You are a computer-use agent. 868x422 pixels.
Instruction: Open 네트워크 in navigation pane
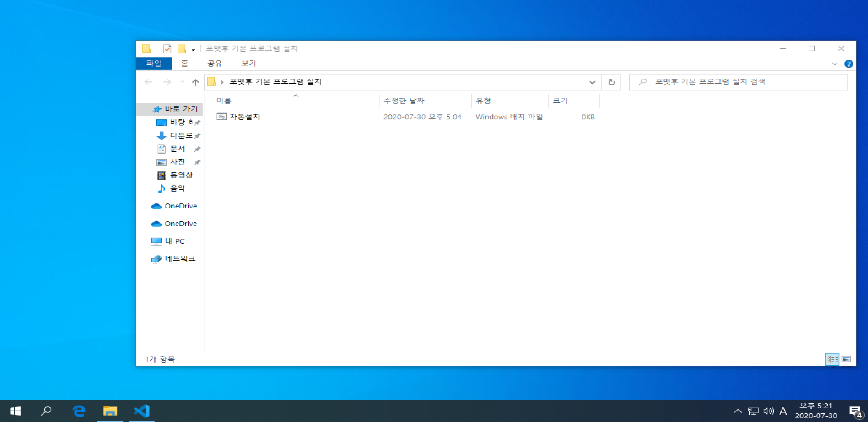pos(173,259)
